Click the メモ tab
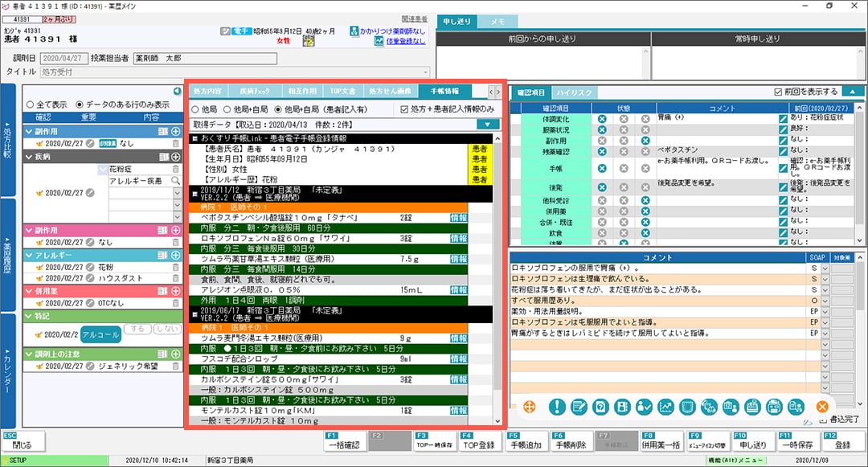 pyautogui.click(x=497, y=22)
